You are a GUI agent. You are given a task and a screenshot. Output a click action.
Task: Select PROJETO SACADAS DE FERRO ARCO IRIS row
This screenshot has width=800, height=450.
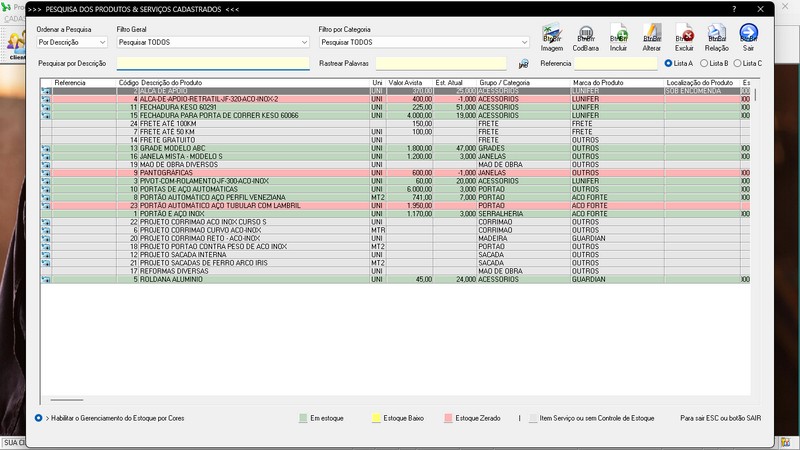click(395, 263)
